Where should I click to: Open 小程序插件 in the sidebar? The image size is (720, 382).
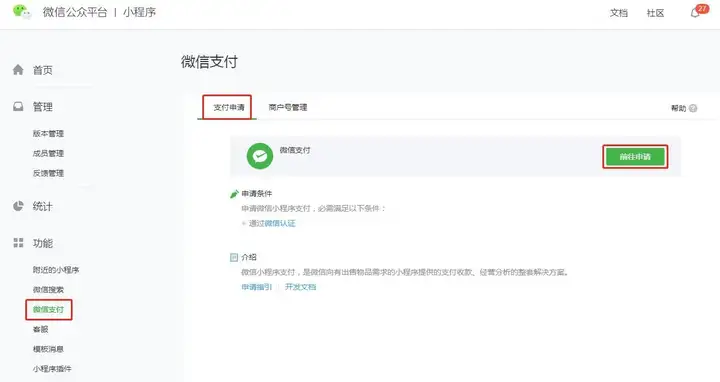point(52,369)
